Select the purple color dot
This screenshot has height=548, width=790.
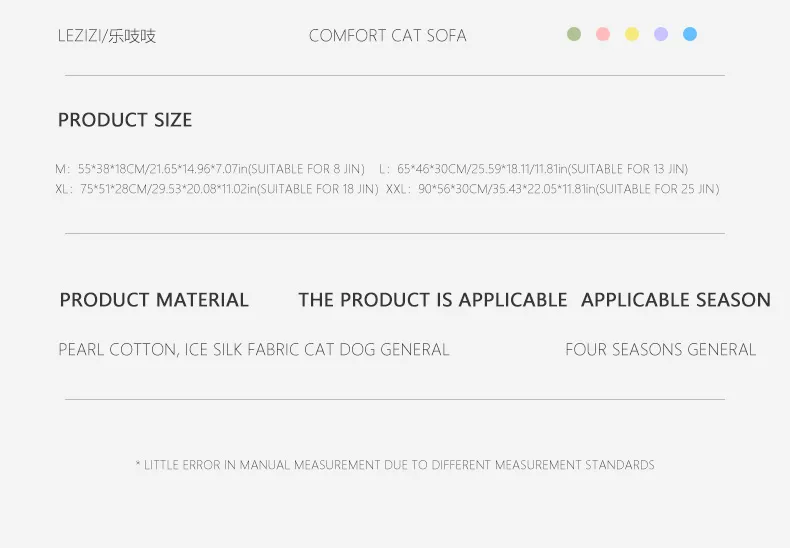[661, 34]
